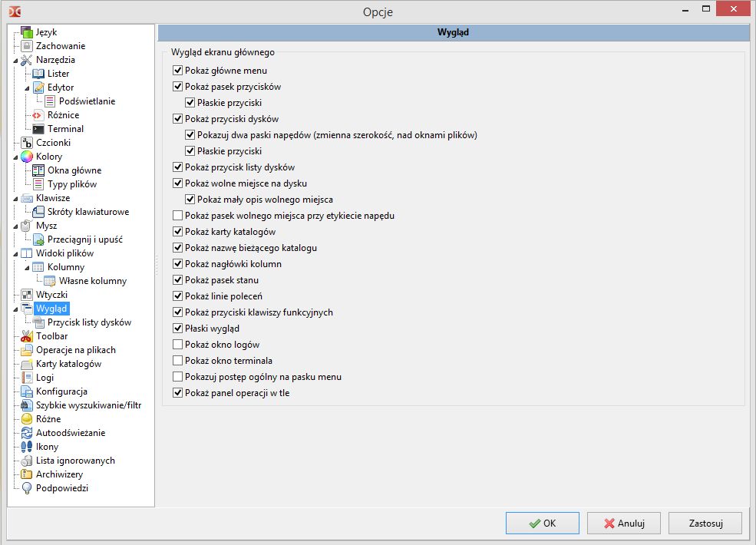Screen dimensions: 756x545
Task: Collapse the Narzędzia tree node
Action: 15,61
